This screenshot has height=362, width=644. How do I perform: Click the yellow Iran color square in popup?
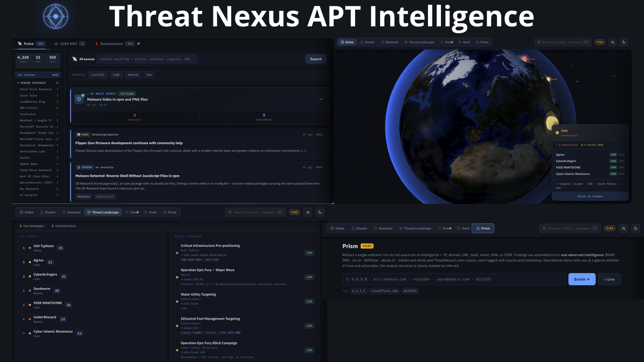pos(557,132)
